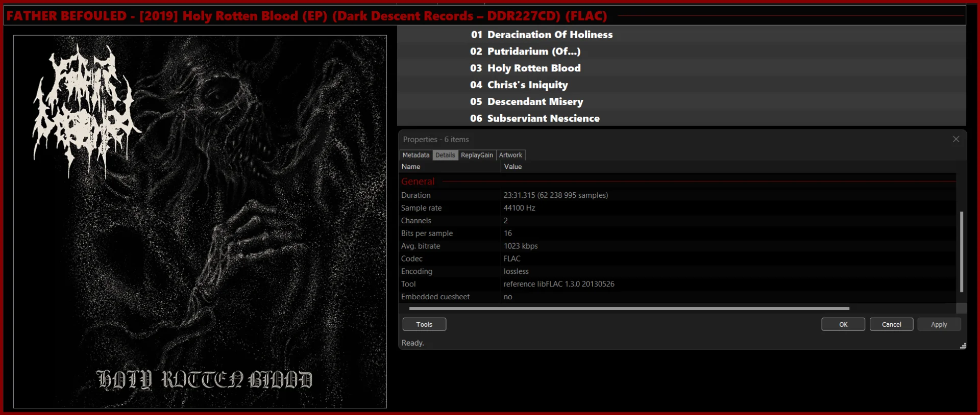Viewport: 980px width, 415px height.
Task: Select the Sample rate row
Action: point(677,208)
